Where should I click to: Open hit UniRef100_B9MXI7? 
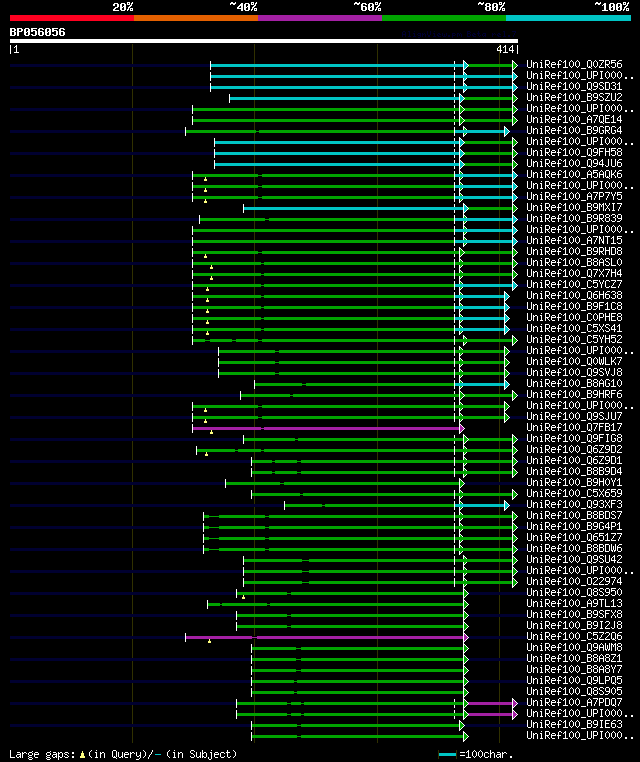tap(574, 208)
